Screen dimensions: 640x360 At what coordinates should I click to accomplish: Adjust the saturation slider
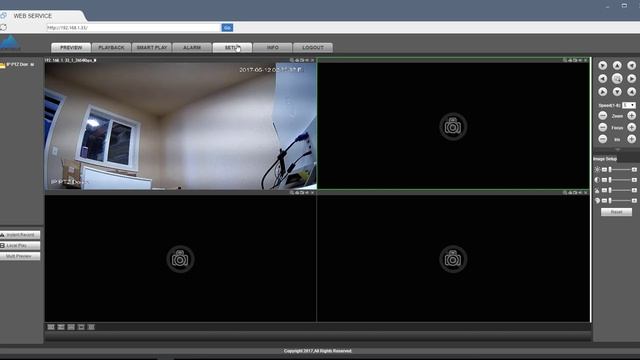click(619, 190)
